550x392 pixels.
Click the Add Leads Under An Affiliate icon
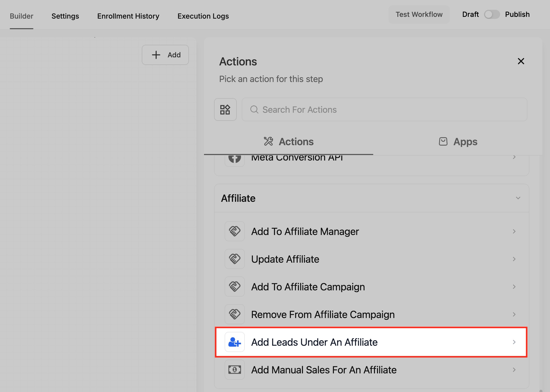pos(234,342)
